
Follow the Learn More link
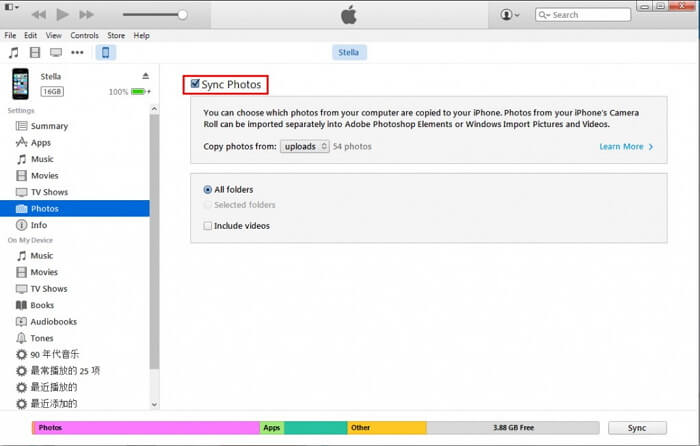pyautogui.click(x=626, y=147)
